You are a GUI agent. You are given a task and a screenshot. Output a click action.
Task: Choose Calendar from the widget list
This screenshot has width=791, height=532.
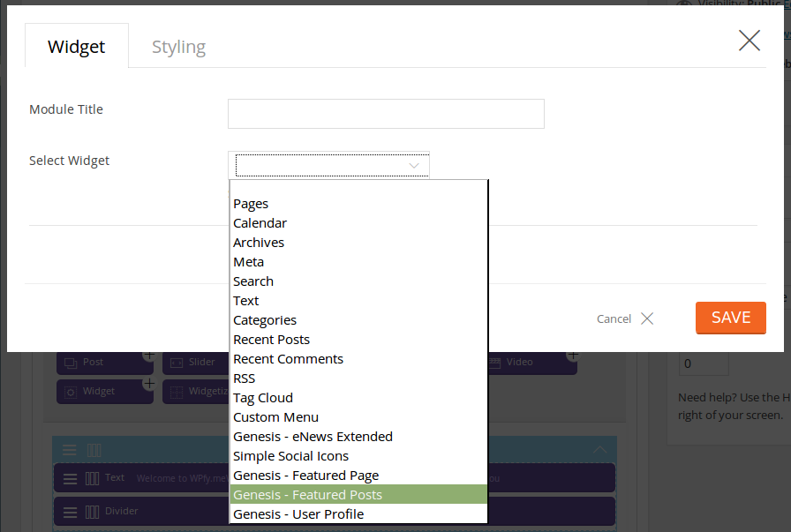pyautogui.click(x=260, y=223)
